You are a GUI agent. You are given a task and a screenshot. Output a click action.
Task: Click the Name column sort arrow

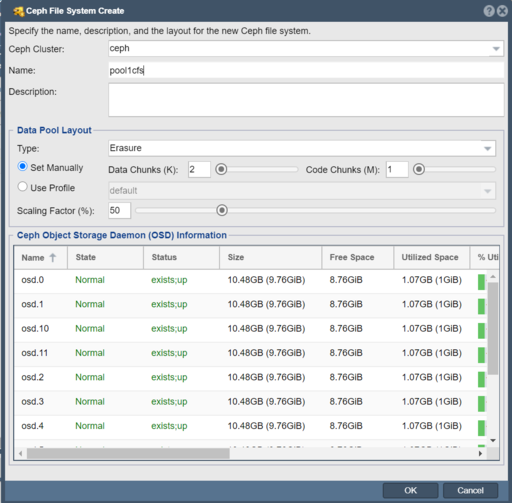(x=53, y=257)
